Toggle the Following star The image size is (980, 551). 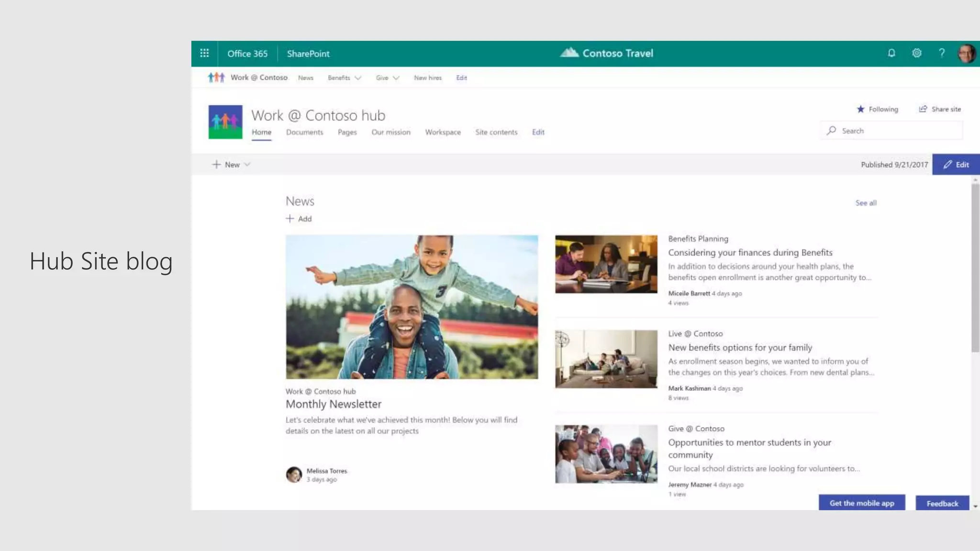pos(860,109)
